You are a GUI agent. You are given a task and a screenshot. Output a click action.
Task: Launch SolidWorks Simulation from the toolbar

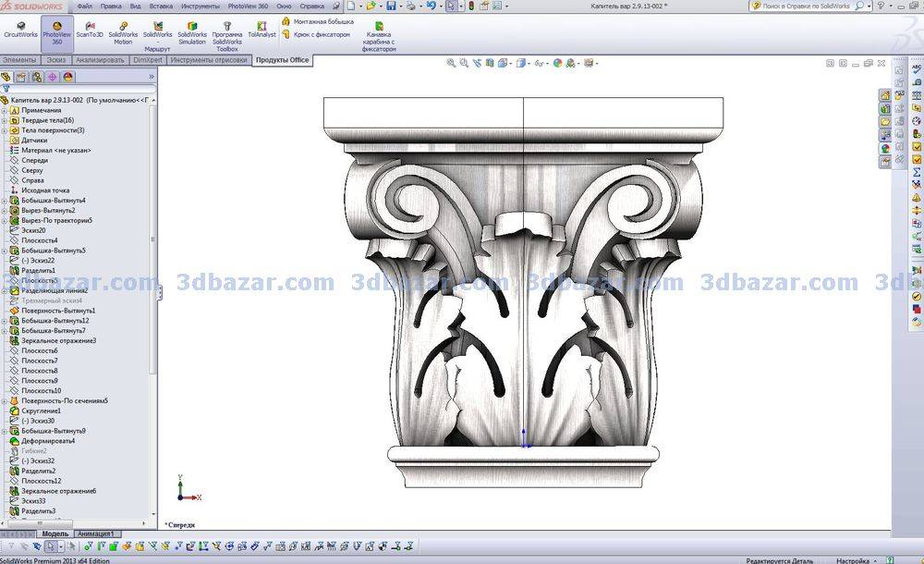pyautogui.click(x=192, y=32)
